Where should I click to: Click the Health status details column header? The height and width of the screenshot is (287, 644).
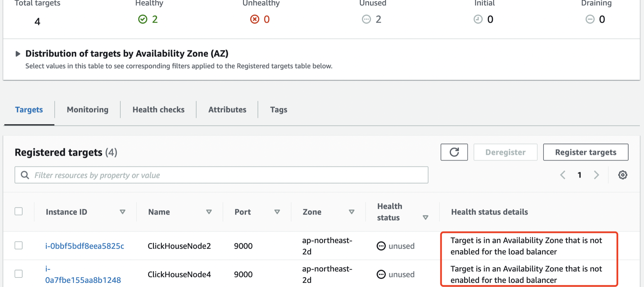[489, 212]
